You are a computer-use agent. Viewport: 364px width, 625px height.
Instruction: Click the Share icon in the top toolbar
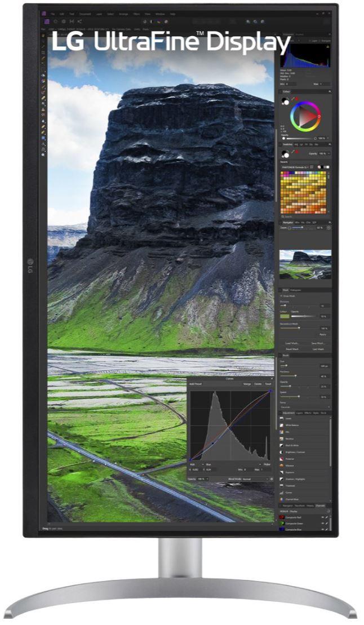(79, 21)
